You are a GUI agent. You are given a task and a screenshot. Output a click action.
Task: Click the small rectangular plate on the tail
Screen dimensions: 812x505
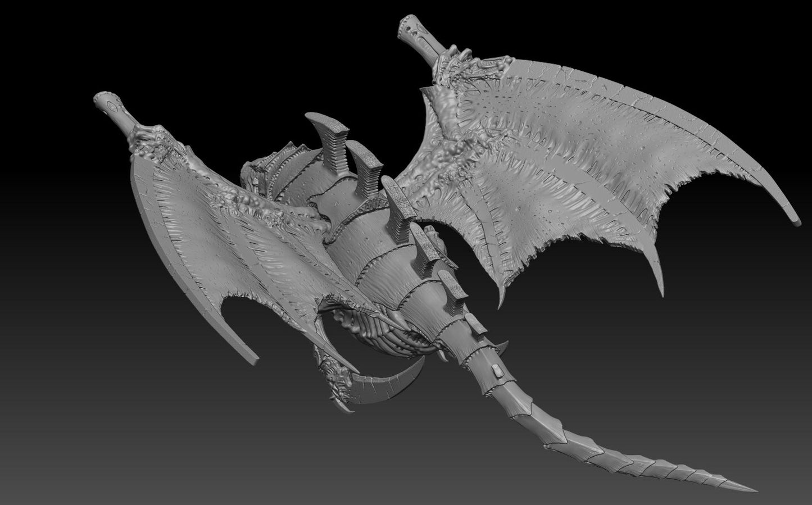coord(497,370)
